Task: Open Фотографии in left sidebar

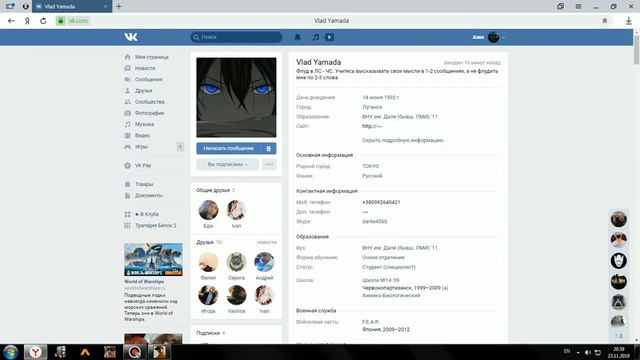Action: pos(149,113)
